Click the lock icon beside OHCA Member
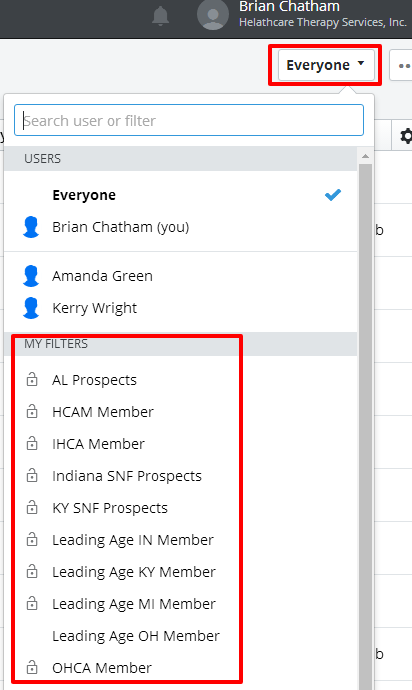Screen dimensions: 412x690 pyautogui.click(x=32, y=668)
